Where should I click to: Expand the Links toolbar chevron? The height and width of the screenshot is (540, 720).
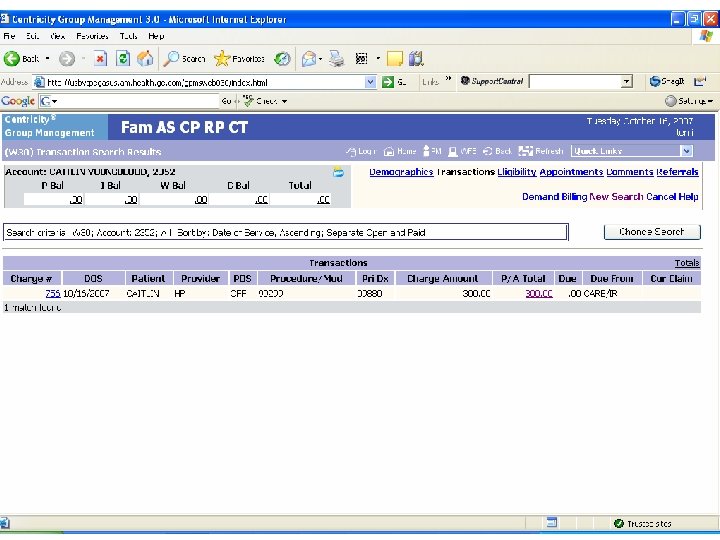point(448,79)
